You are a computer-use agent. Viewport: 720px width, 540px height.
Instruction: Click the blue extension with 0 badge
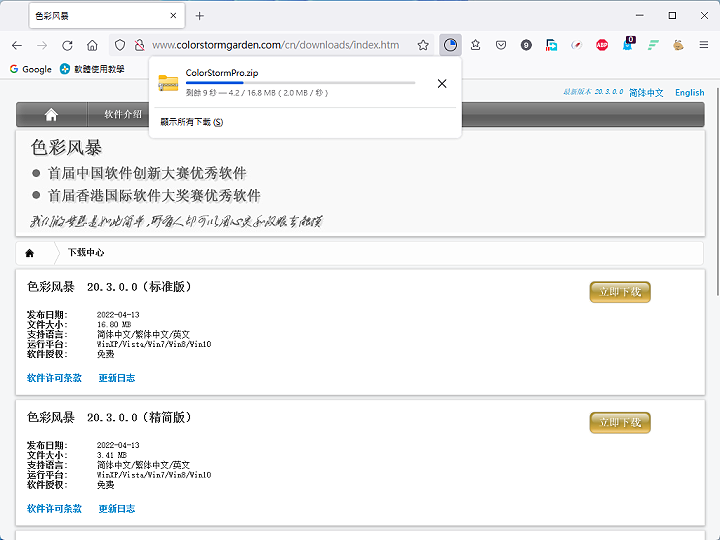tap(628, 44)
